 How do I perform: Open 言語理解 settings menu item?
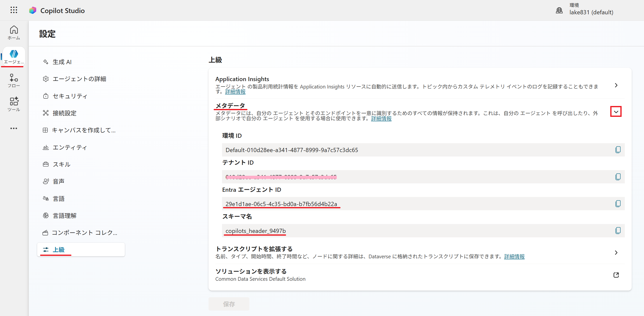click(x=64, y=216)
